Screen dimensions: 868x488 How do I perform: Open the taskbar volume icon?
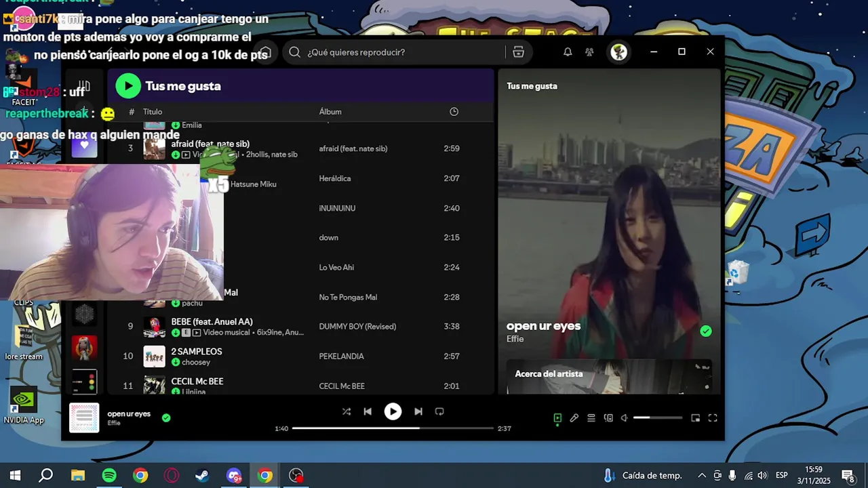point(762,475)
